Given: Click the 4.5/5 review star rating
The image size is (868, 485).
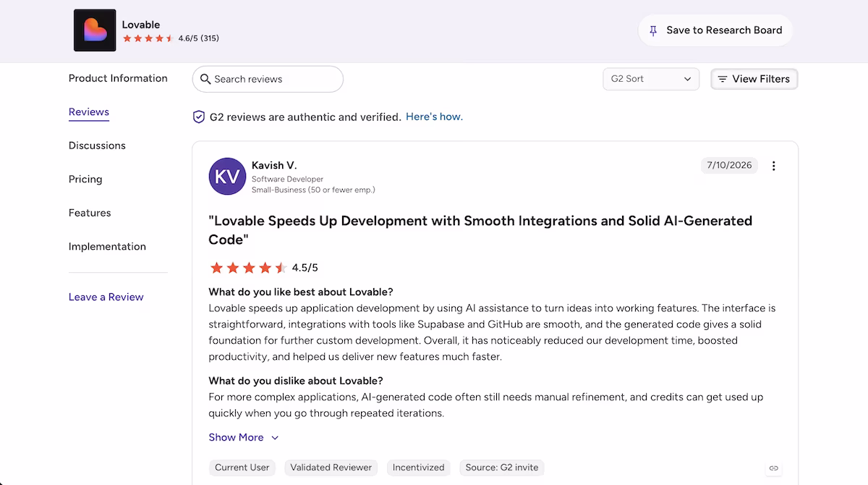Looking at the screenshot, I should [248, 268].
